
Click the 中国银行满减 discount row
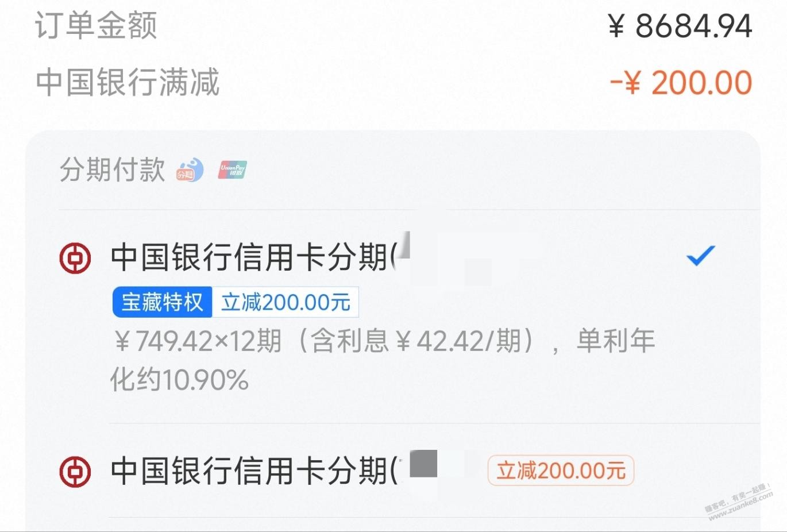[x=393, y=82]
